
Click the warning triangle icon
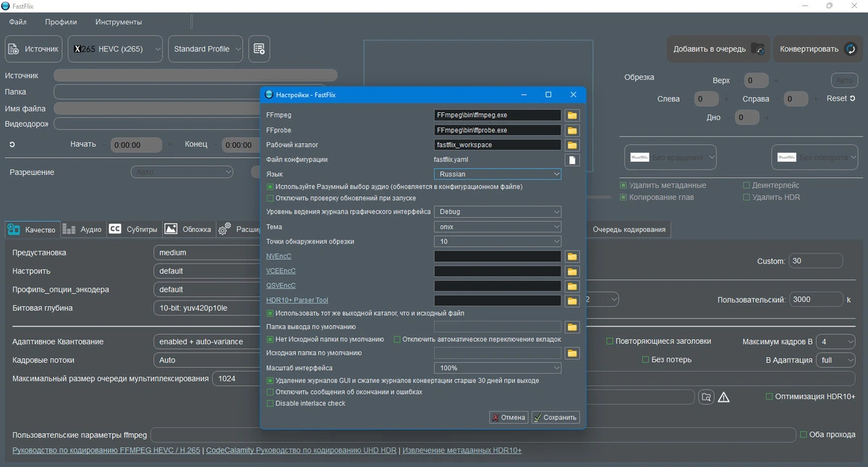click(723, 397)
